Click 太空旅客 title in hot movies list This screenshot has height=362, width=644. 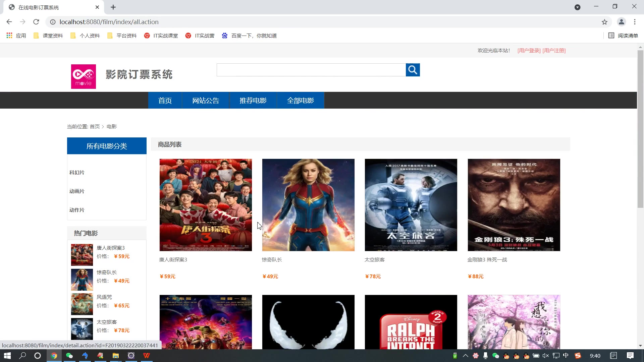[x=107, y=322]
